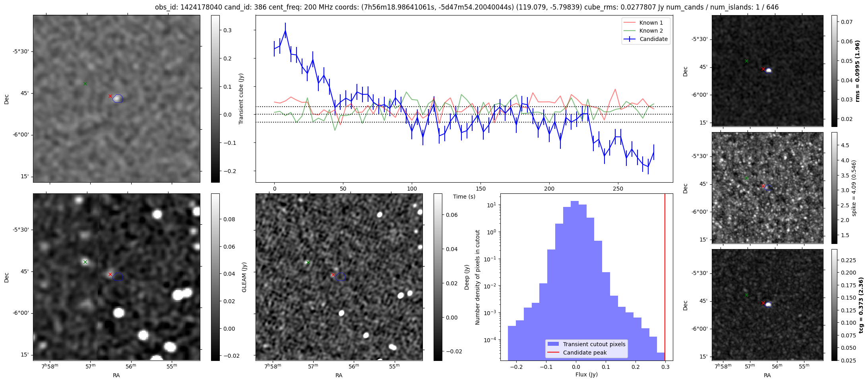
Task: Click the Deep image colorbar
Action: point(438,277)
